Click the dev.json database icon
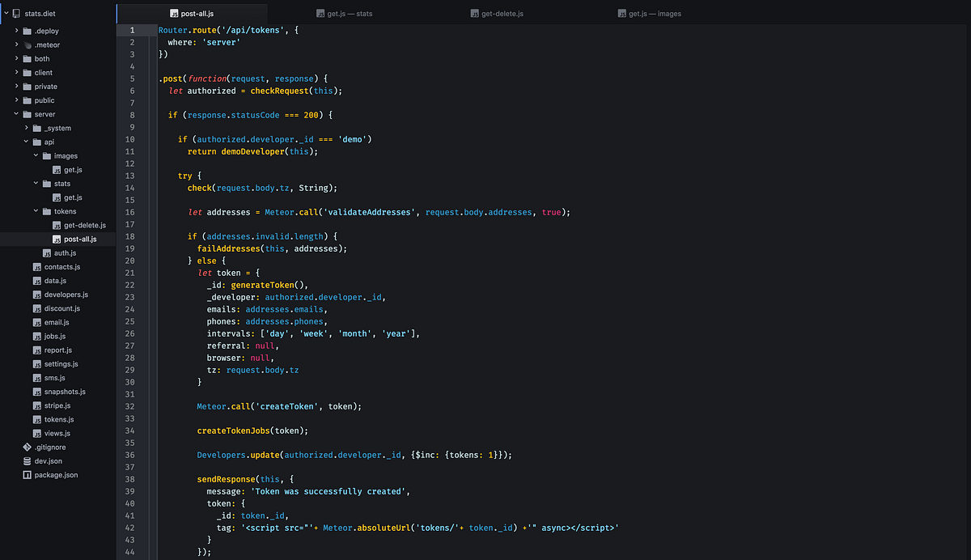This screenshot has height=560, width=971. coord(27,460)
